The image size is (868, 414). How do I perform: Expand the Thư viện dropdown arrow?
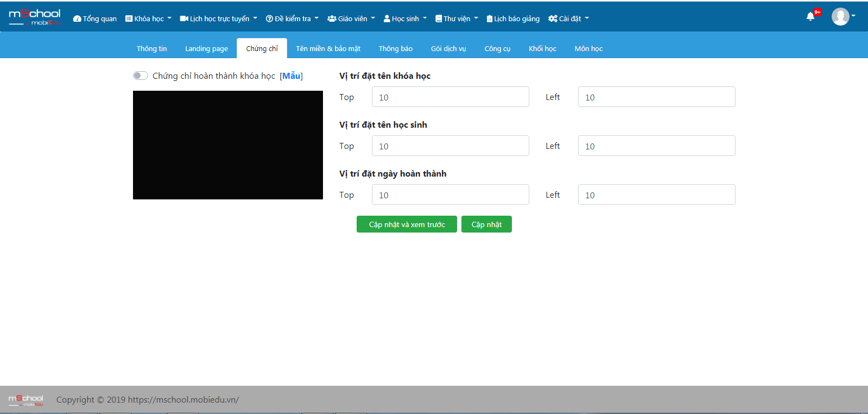coord(476,18)
